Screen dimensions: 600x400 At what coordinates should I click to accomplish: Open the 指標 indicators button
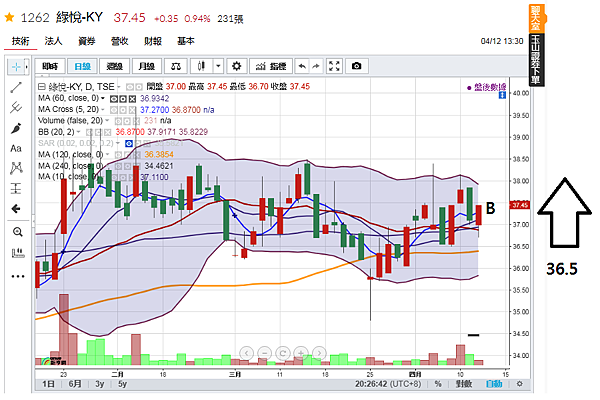point(271,66)
